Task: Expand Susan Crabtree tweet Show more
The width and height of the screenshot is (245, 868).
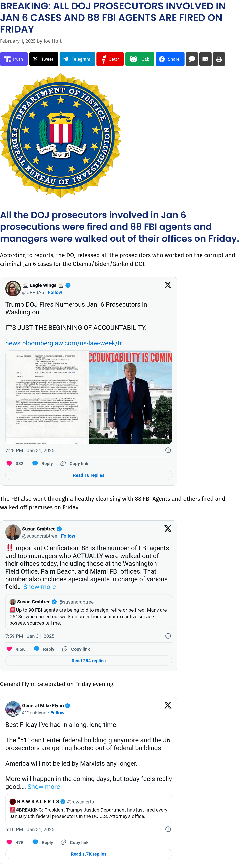Action: coord(39,587)
